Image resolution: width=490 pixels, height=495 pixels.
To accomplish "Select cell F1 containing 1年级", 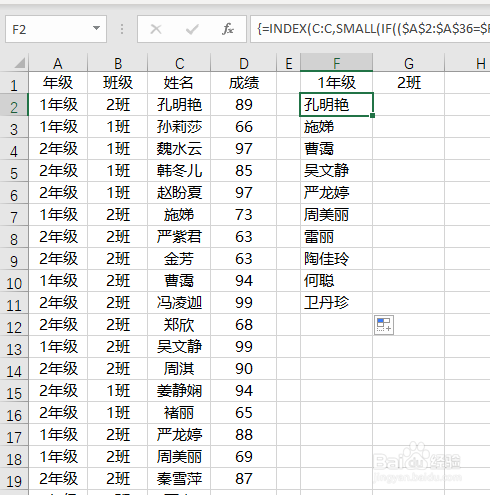I will pos(336,83).
